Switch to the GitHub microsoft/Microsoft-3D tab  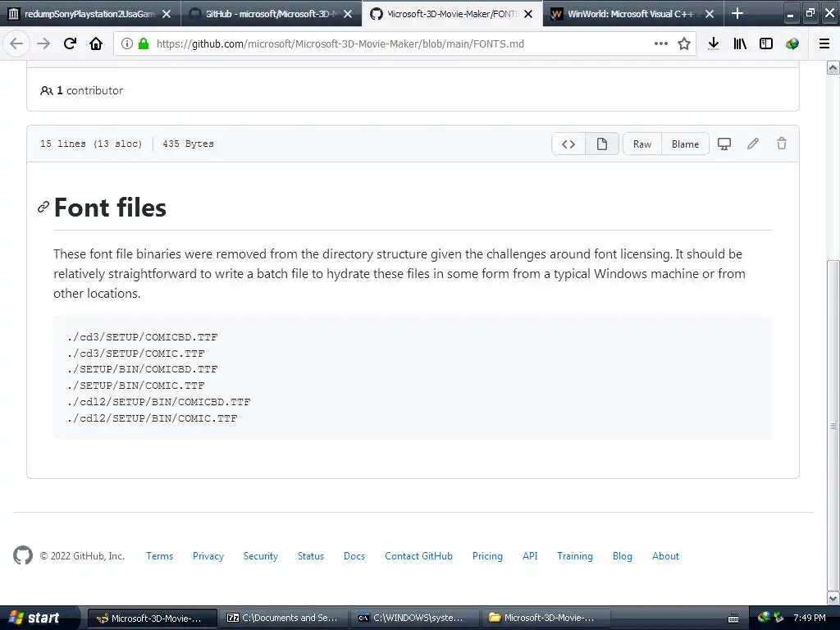point(271,14)
